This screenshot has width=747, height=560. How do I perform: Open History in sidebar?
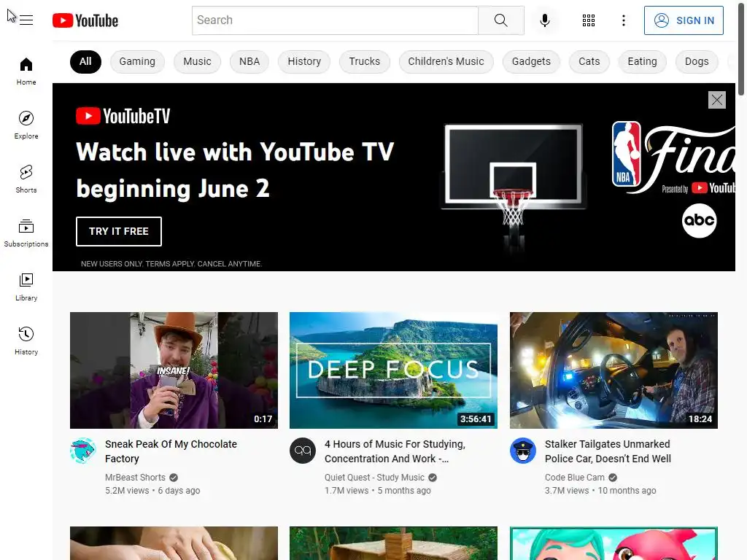coord(26,341)
